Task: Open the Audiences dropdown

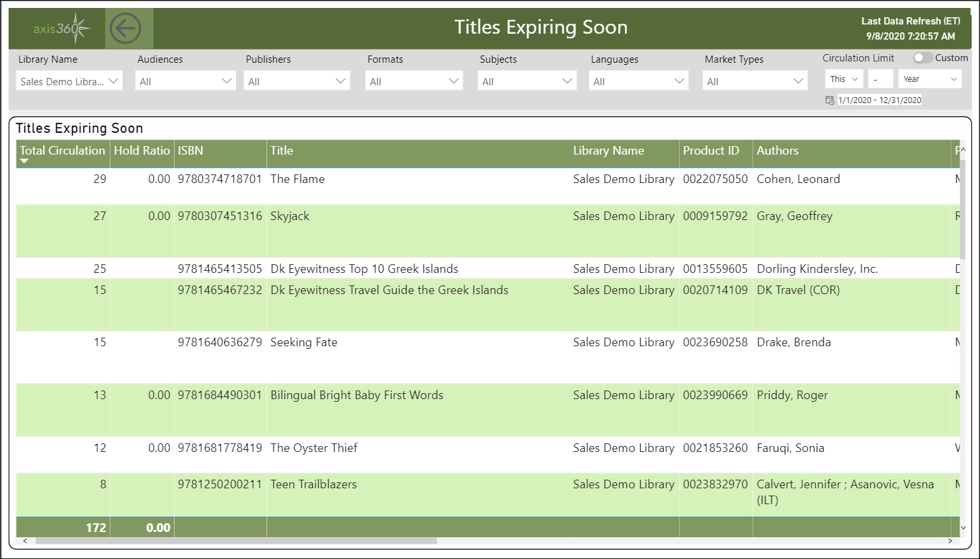Action: (x=184, y=80)
